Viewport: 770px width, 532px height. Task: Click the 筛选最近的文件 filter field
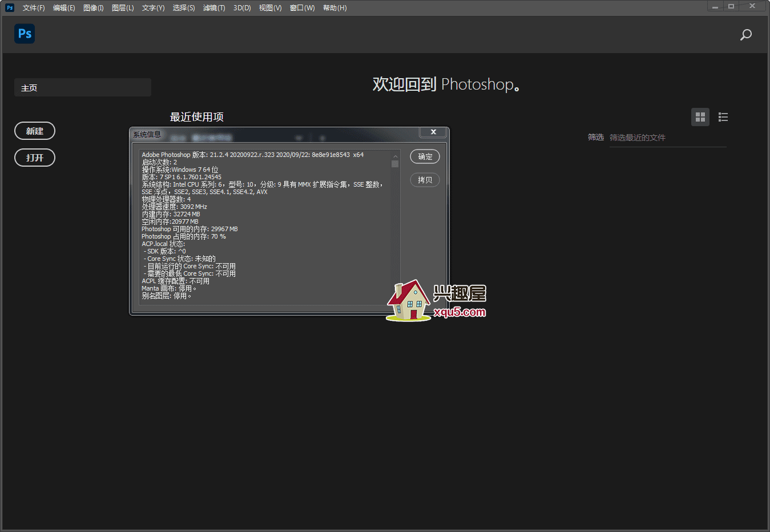click(668, 138)
